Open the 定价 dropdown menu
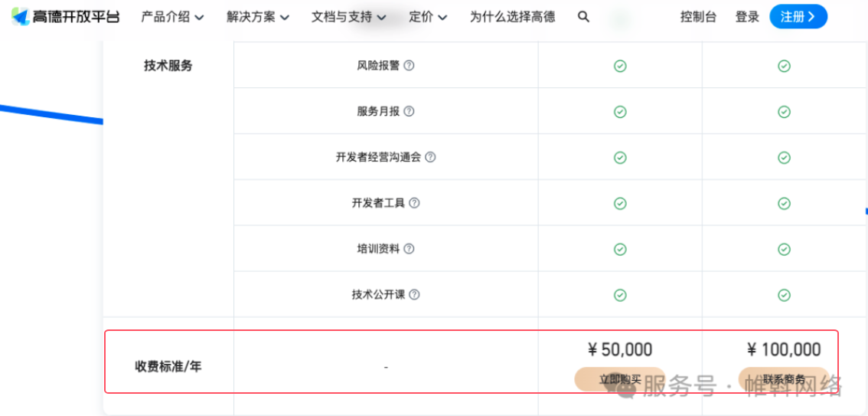 (428, 17)
